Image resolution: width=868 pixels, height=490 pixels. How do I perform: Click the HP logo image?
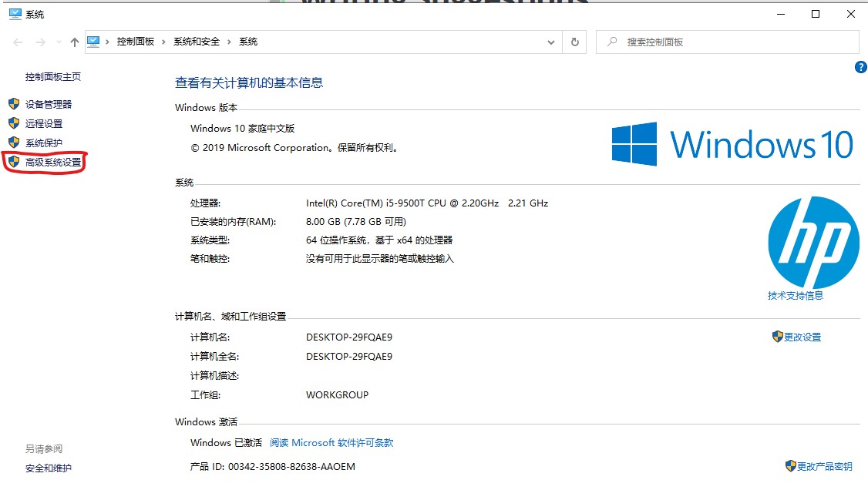814,242
